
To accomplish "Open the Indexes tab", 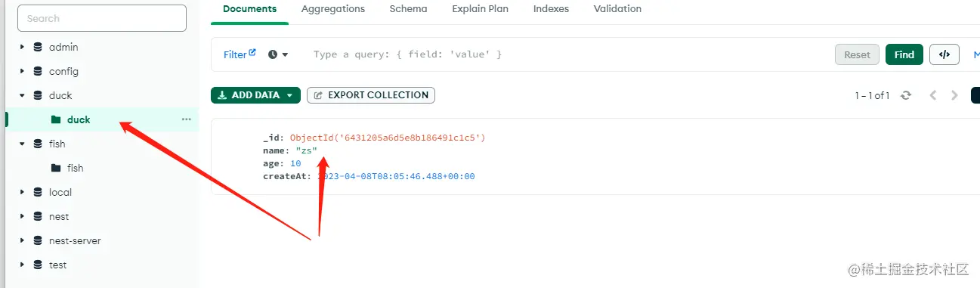I will pos(551,9).
